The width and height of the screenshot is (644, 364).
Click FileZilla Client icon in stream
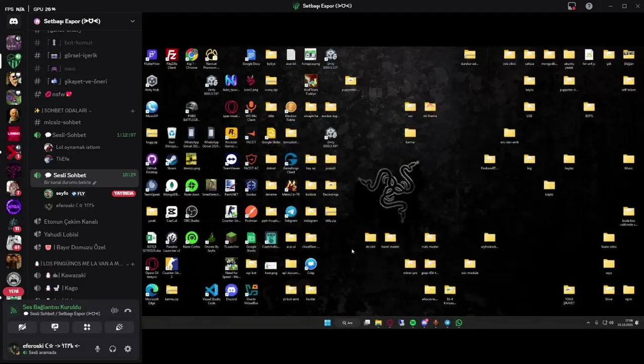coord(172,59)
